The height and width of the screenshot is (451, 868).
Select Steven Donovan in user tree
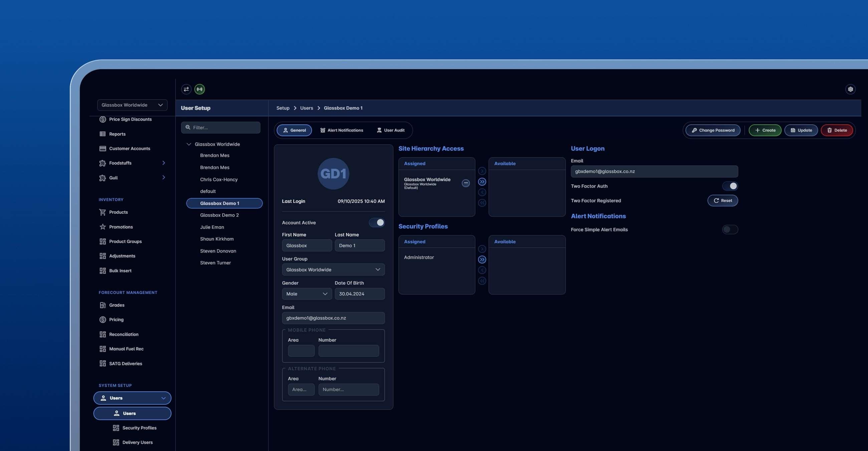pyautogui.click(x=218, y=251)
